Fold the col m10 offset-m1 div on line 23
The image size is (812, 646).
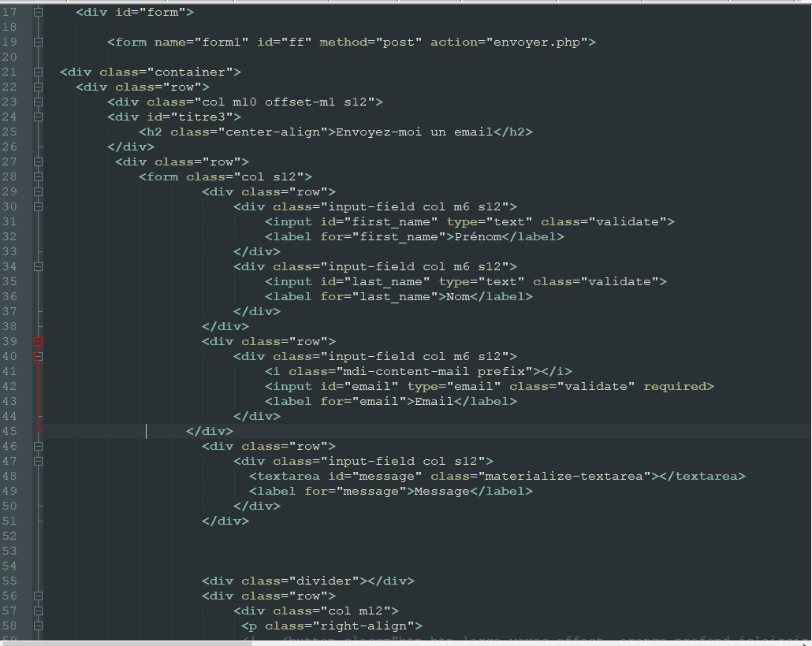tap(39, 102)
